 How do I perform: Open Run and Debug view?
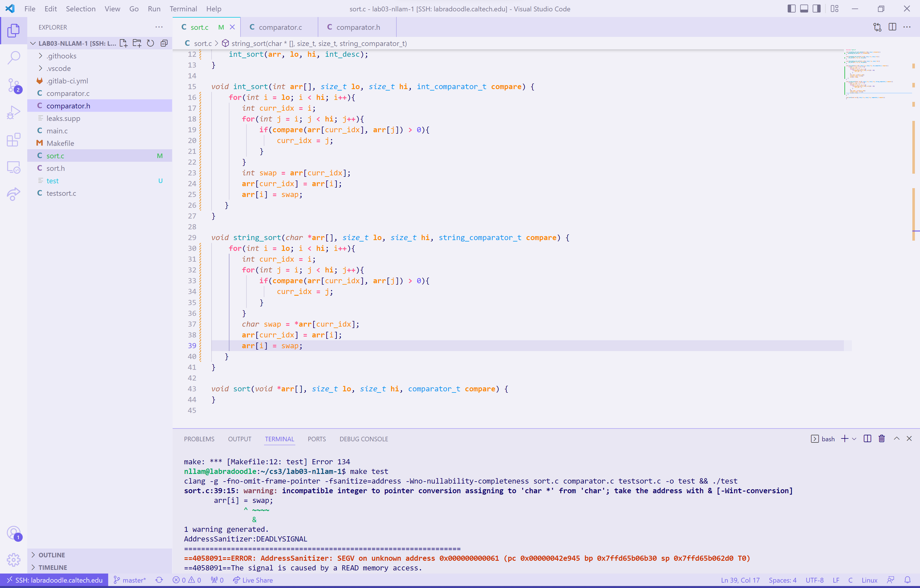(14, 113)
